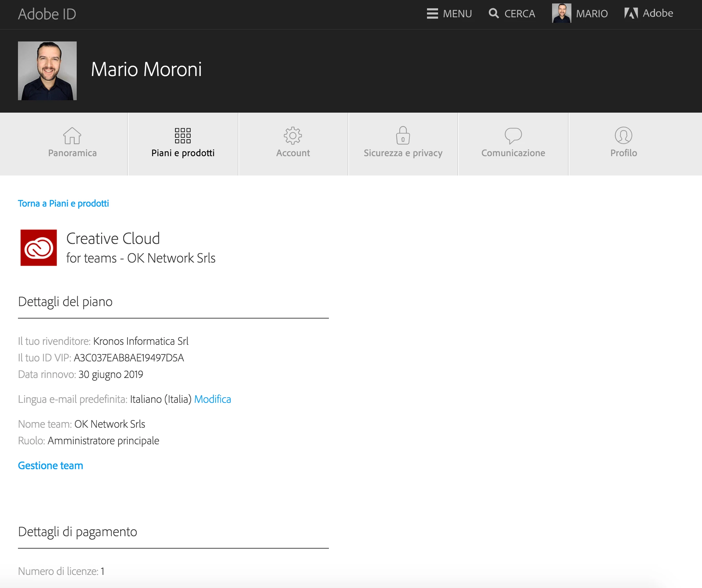Screen dimensions: 702x588
Task: Click the VIP ID A3C037EAB8AE19497D5A
Action: pos(129,358)
